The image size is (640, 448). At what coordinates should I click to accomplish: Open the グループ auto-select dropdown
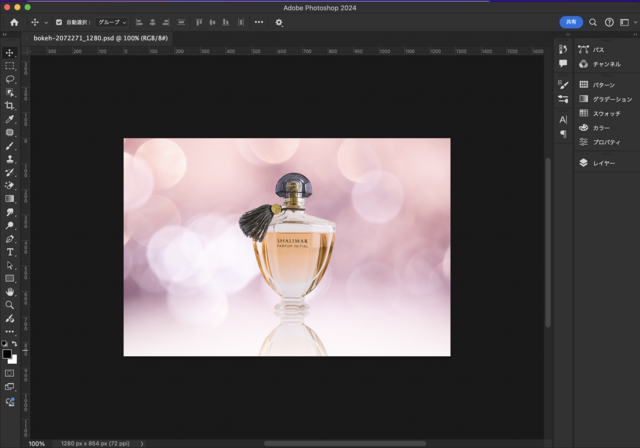pos(112,22)
